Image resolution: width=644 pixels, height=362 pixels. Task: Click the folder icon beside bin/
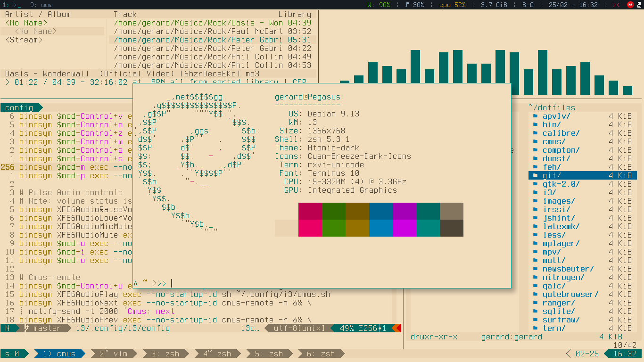(x=535, y=124)
